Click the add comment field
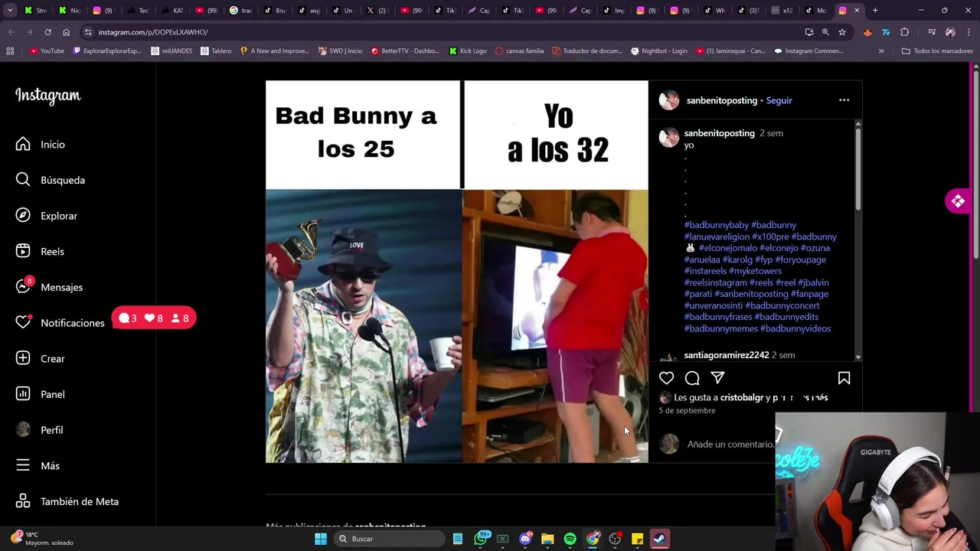Viewport: 980px width, 551px height. click(x=730, y=444)
